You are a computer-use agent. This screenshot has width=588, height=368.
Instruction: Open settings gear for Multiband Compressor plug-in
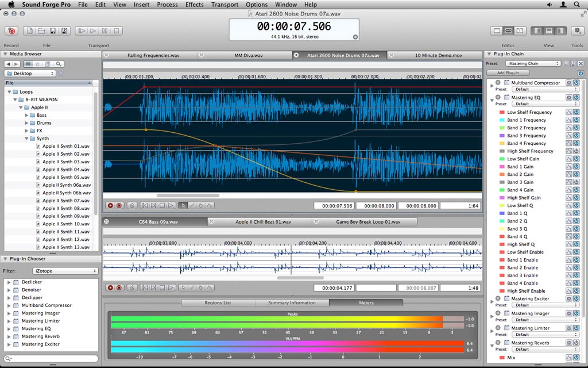(568, 83)
